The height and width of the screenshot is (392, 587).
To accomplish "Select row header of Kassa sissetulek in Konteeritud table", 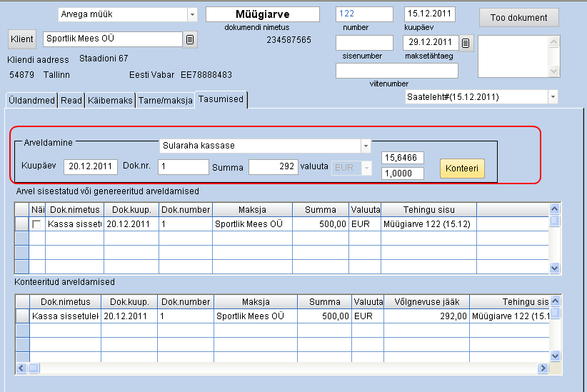I will (23, 316).
